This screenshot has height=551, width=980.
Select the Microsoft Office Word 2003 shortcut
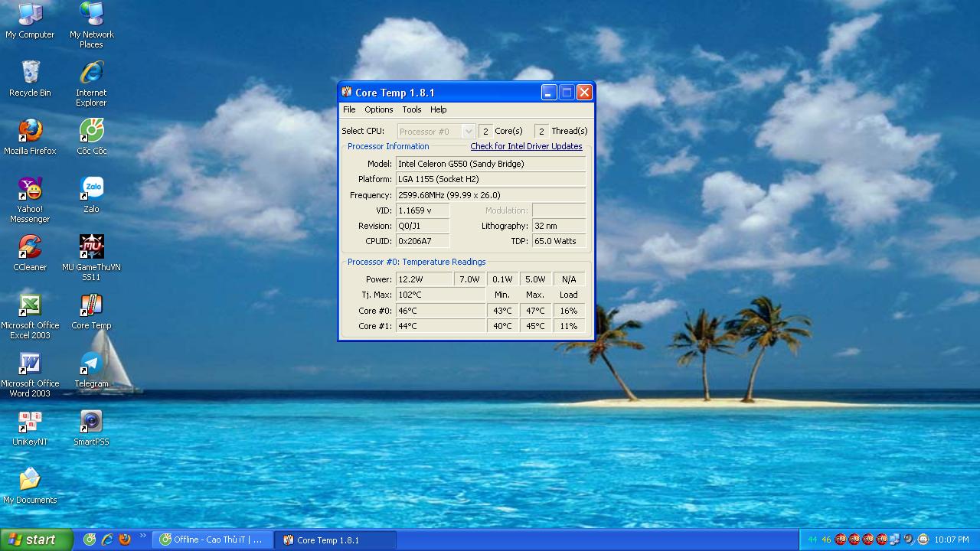coord(30,374)
